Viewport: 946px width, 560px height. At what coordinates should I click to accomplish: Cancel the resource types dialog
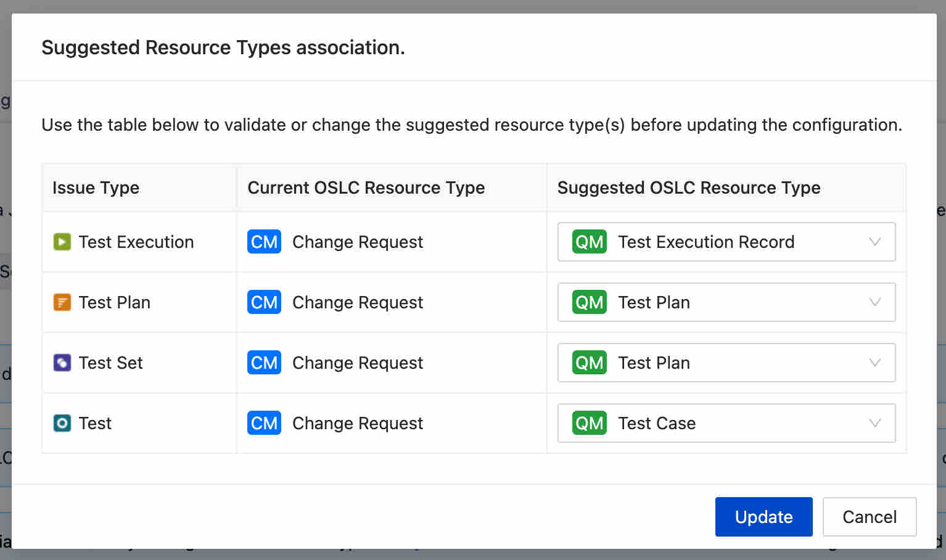(x=869, y=517)
